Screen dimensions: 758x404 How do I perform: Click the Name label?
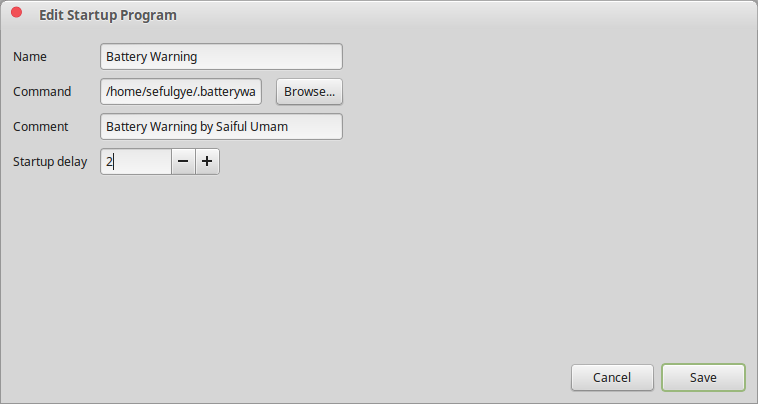30,57
